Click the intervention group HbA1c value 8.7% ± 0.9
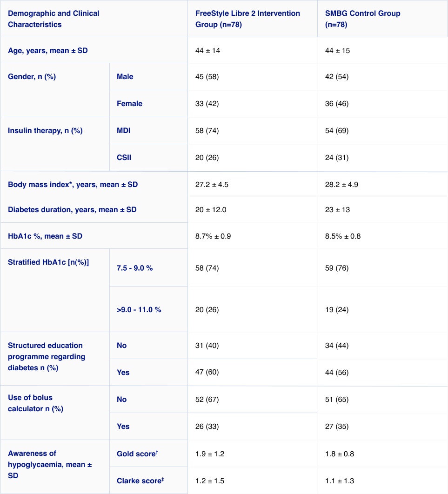The image size is (448, 494). click(x=213, y=236)
